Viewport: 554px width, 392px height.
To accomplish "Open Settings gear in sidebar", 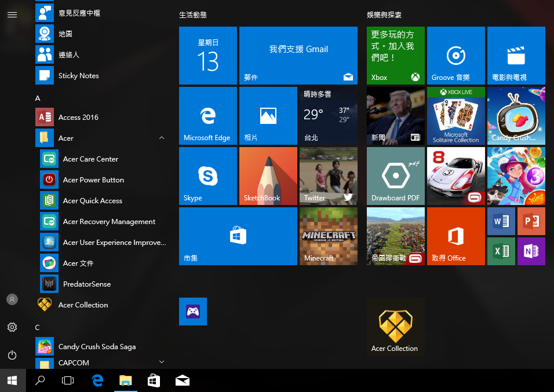I will click(12, 327).
